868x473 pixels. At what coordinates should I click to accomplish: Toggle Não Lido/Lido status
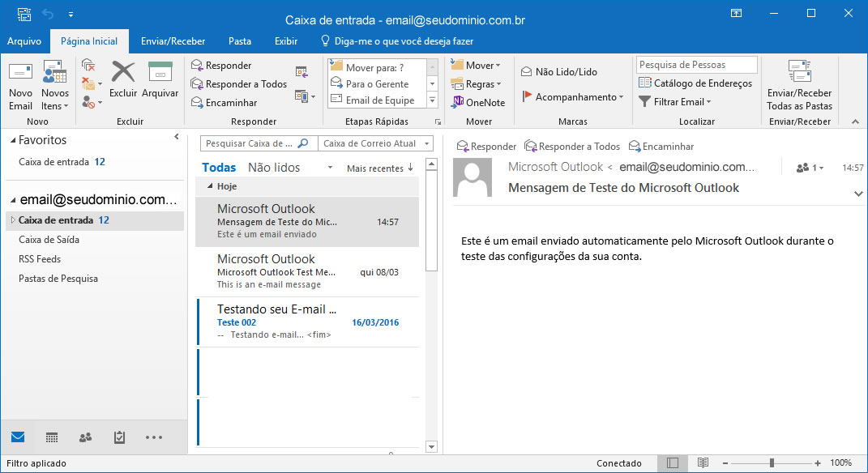[559, 72]
